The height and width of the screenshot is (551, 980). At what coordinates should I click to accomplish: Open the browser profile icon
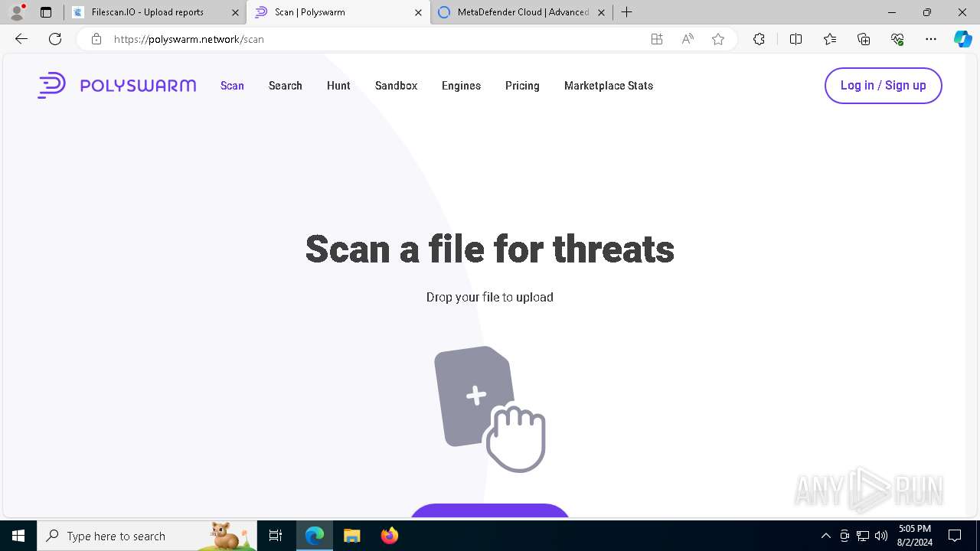17,12
